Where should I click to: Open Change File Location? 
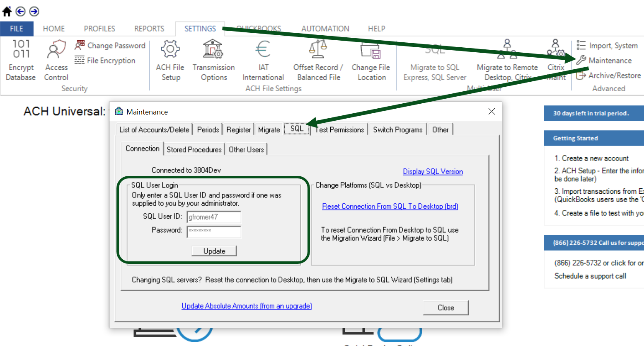point(371,60)
